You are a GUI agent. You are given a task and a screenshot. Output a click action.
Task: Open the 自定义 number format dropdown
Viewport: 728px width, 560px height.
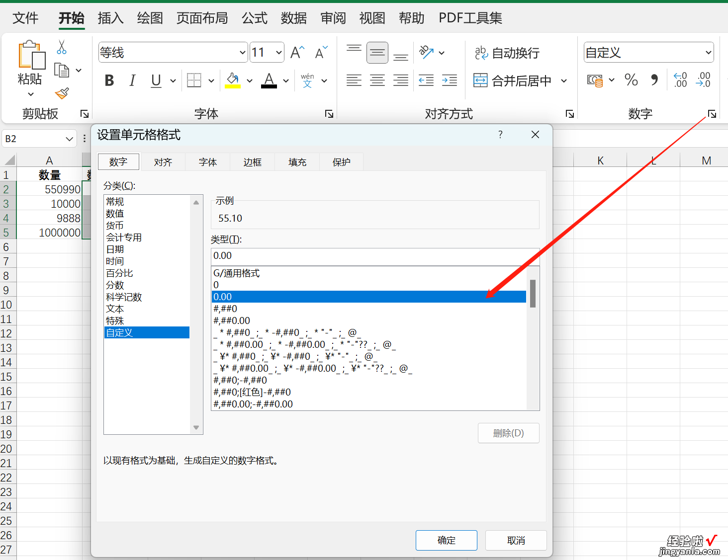tap(708, 52)
